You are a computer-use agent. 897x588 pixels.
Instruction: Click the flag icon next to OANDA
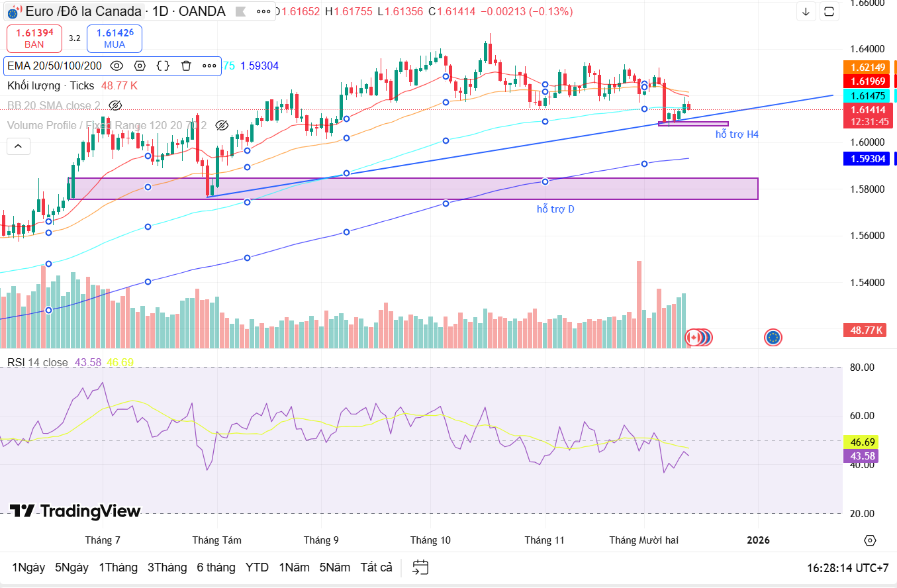pyautogui.click(x=242, y=11)
